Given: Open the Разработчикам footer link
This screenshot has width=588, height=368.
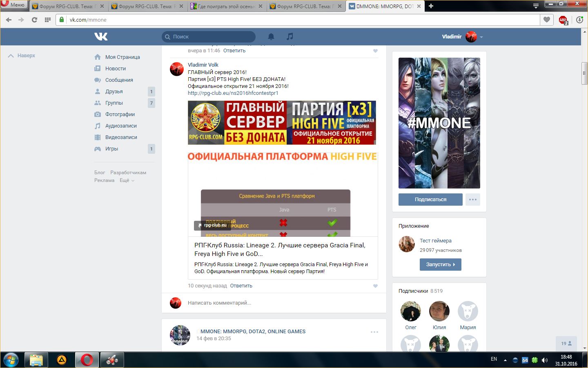Looking at the screenshot, I should tap(128, 173).
